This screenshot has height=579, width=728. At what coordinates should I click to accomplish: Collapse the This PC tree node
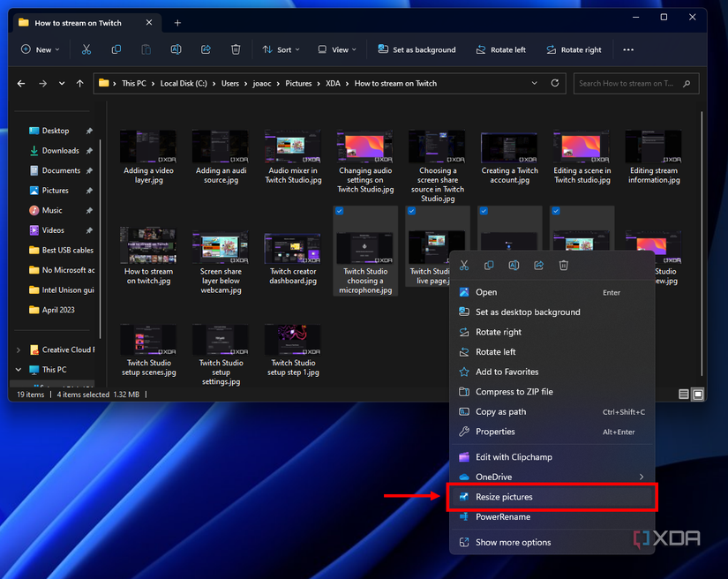point(19,370)
